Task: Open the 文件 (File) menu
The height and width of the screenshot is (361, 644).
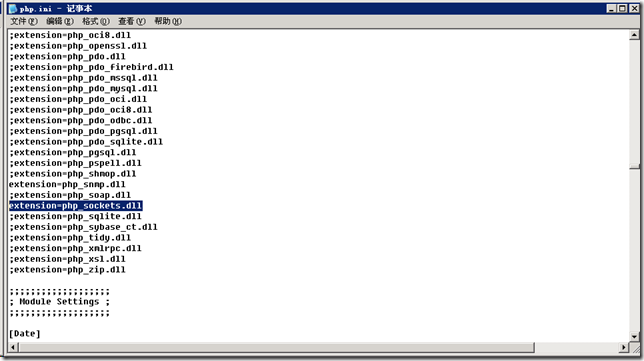Action: [24, 21]
